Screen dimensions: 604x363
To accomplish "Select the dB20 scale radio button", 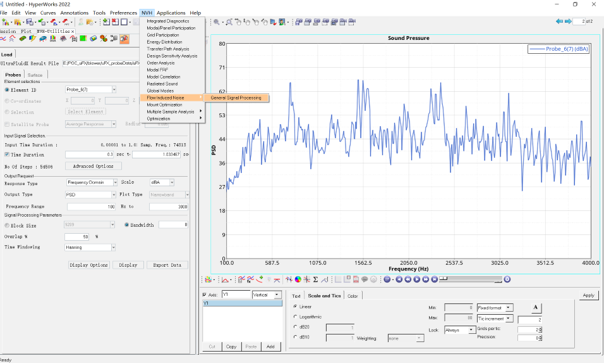I will pyautogui.click(x=295, y=327).
